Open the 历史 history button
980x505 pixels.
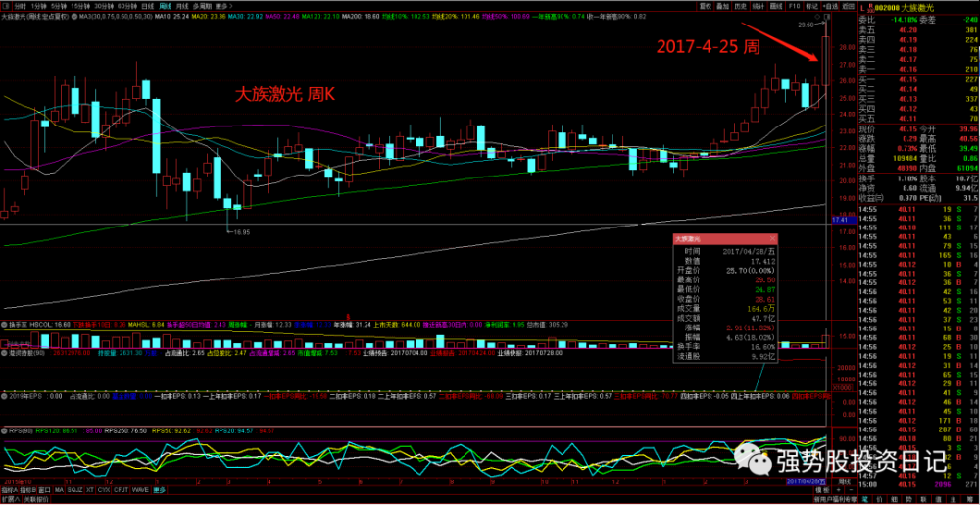coord(740,6)
